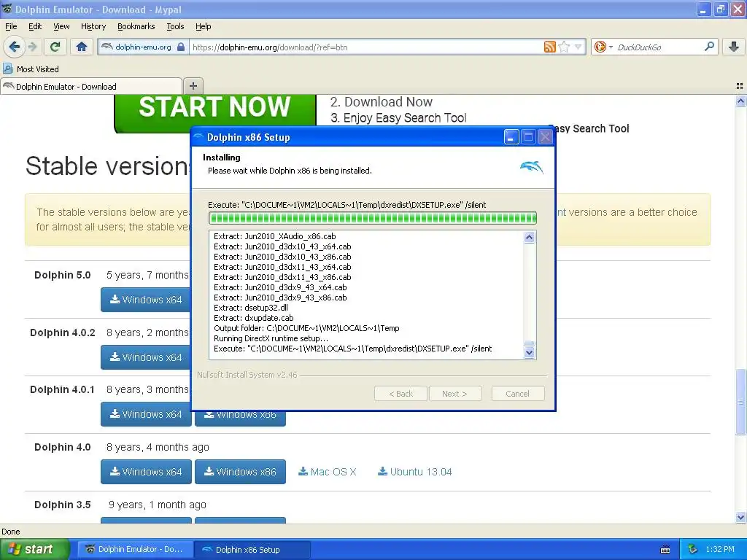The image size is (747, 560).
Task: Switch to Dolphin x86 Setup taskbar button
Action: click(x=252, y=549)
